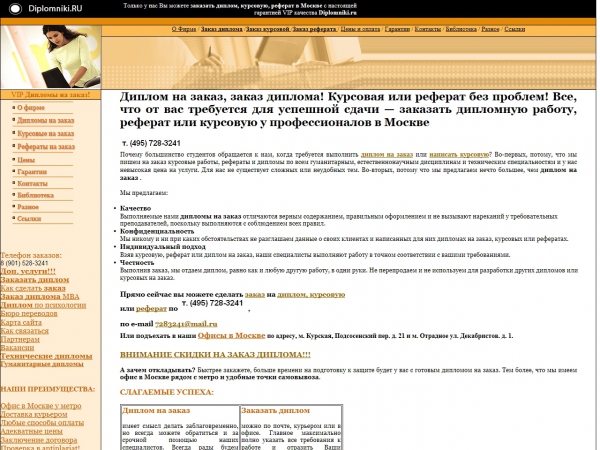The width and height of the screenshot is (600, 450).
Task: Click 'Заказать диплом' table heading
Action: click(275, 411)
